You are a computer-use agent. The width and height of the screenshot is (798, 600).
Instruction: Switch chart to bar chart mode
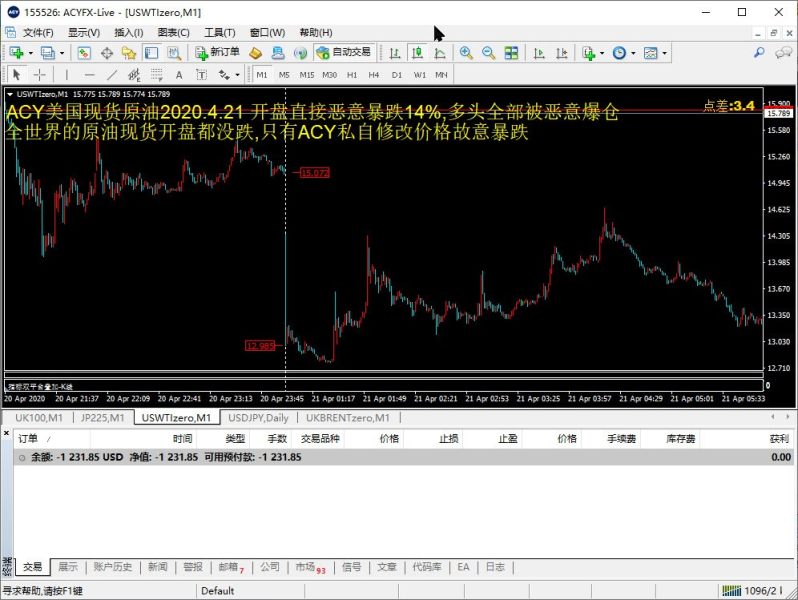(x=394, y=52)
